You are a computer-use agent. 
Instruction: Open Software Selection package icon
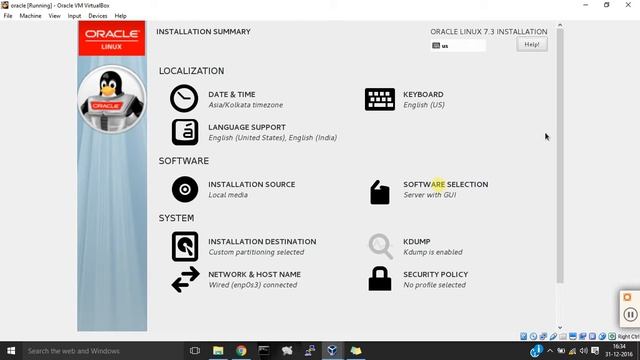point(380,192)
